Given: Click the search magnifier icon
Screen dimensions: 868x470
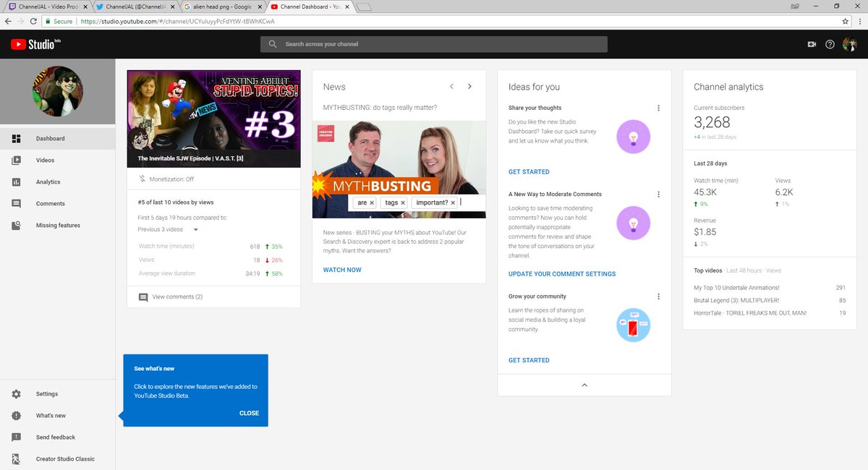Looking at the screenshot, I should point(273,44).
